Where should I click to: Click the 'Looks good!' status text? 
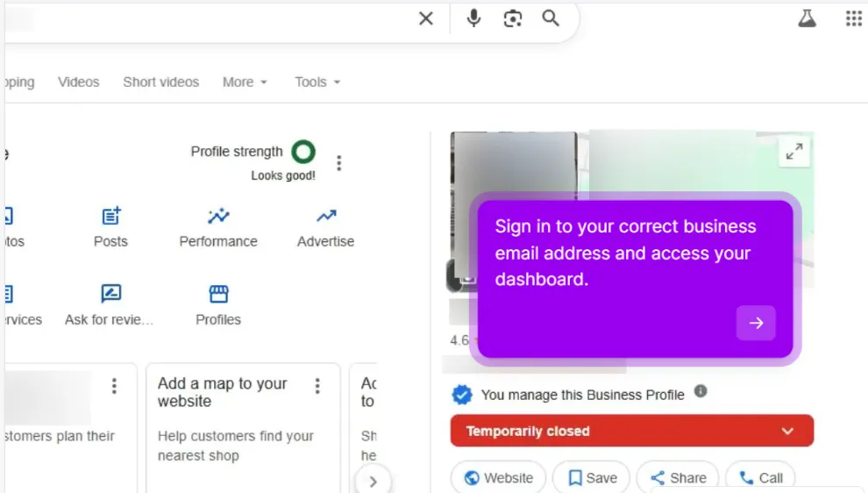(x=283, y=175)
